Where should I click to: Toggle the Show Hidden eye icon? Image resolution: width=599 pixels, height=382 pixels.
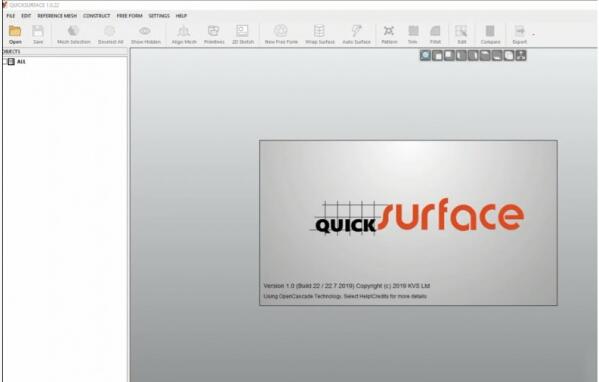[145, 31]
